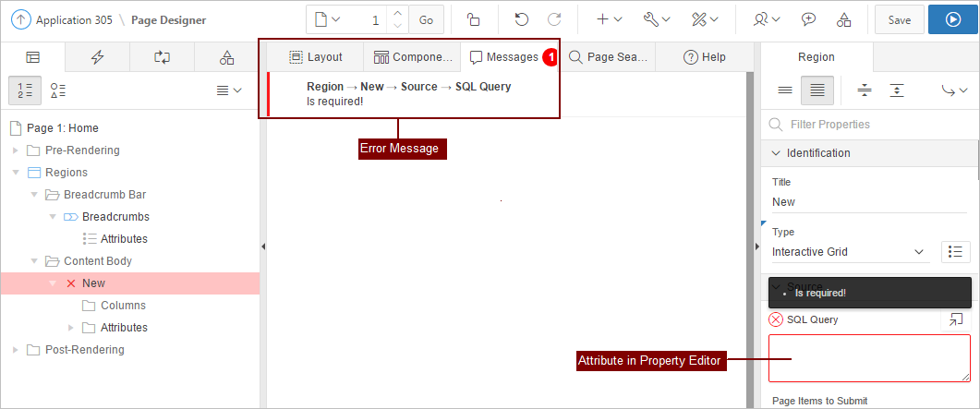Switch to the Help tab

704,57
